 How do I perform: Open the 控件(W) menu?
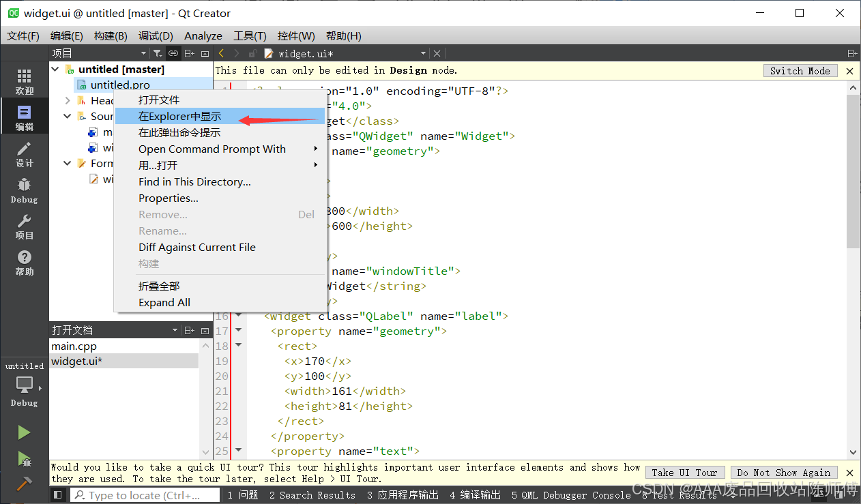pos(296,35)
